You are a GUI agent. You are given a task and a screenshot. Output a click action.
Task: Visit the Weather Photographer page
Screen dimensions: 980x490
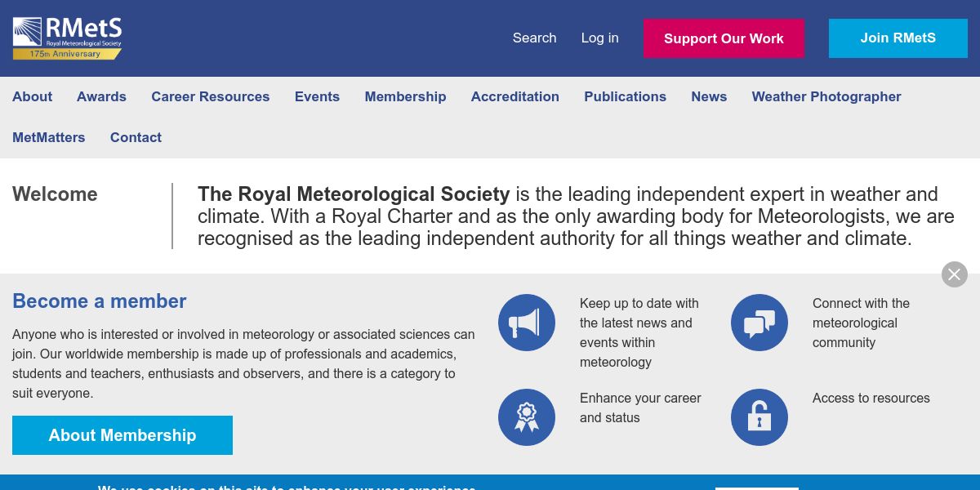(x=826, y=96)
